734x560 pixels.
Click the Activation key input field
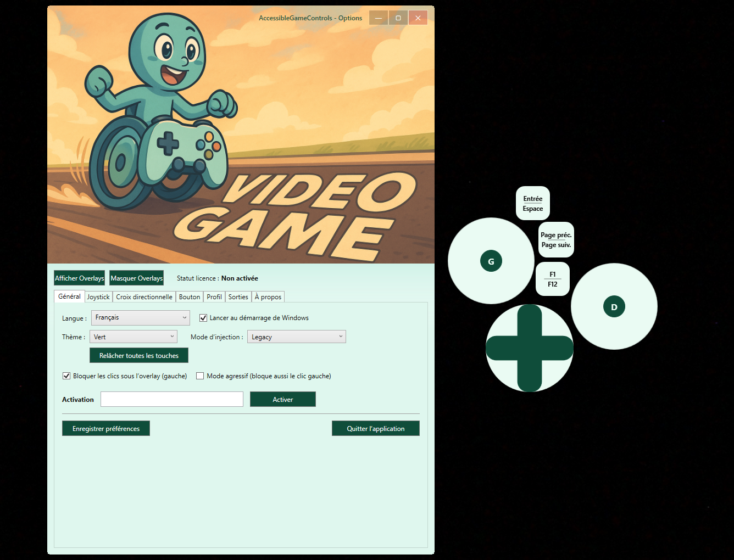pyautogui.click(x=171, y=400)
